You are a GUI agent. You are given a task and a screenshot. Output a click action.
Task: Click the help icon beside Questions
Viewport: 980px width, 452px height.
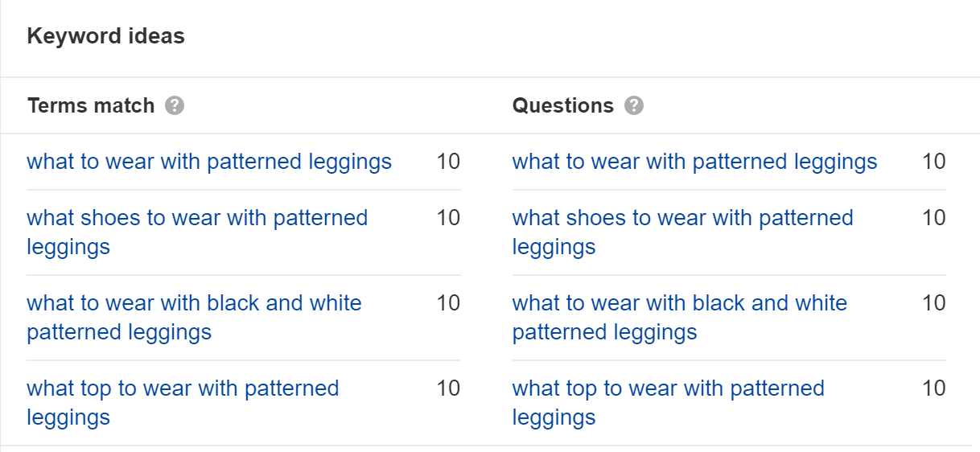634,105
